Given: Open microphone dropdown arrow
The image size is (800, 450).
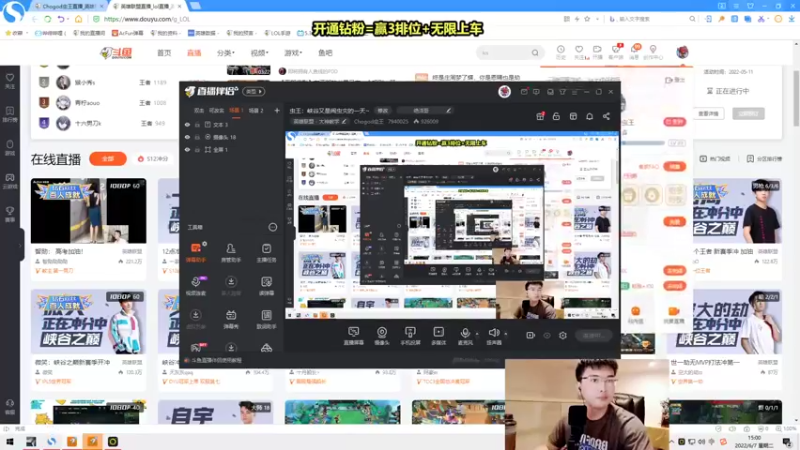Looking at the screenshot, I should tap(477, 334).
